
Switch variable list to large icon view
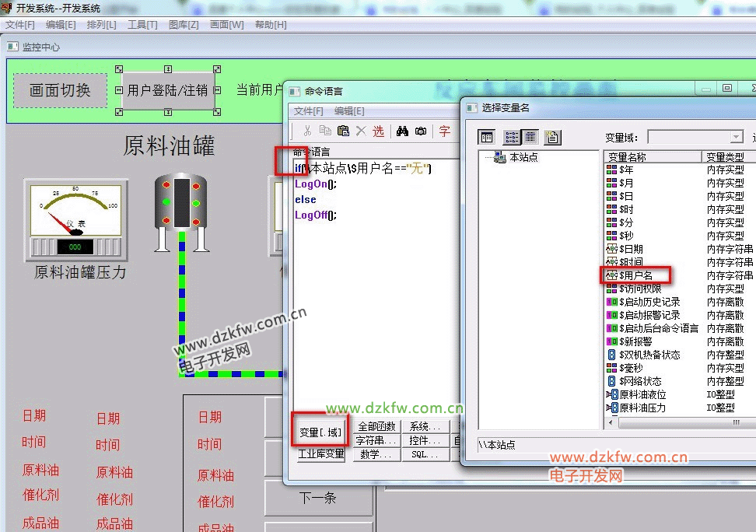487,137
